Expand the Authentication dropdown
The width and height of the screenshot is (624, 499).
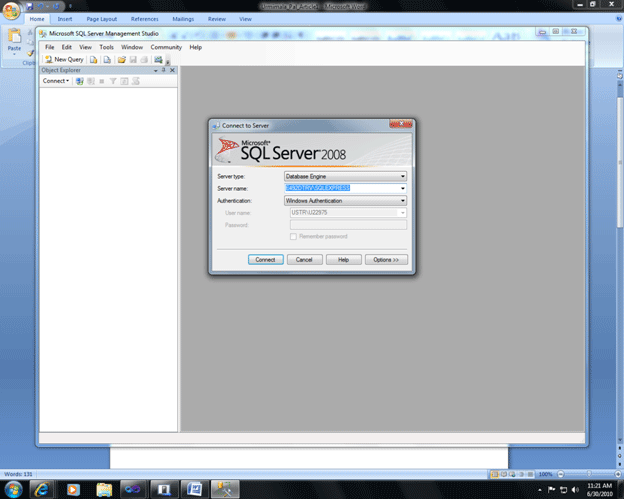tap(402, 201)
